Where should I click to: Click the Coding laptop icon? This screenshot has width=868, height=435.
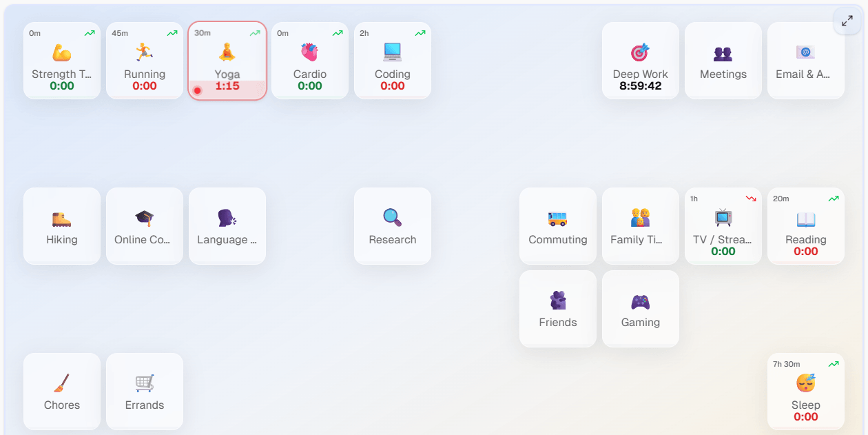tap(393, 52)
